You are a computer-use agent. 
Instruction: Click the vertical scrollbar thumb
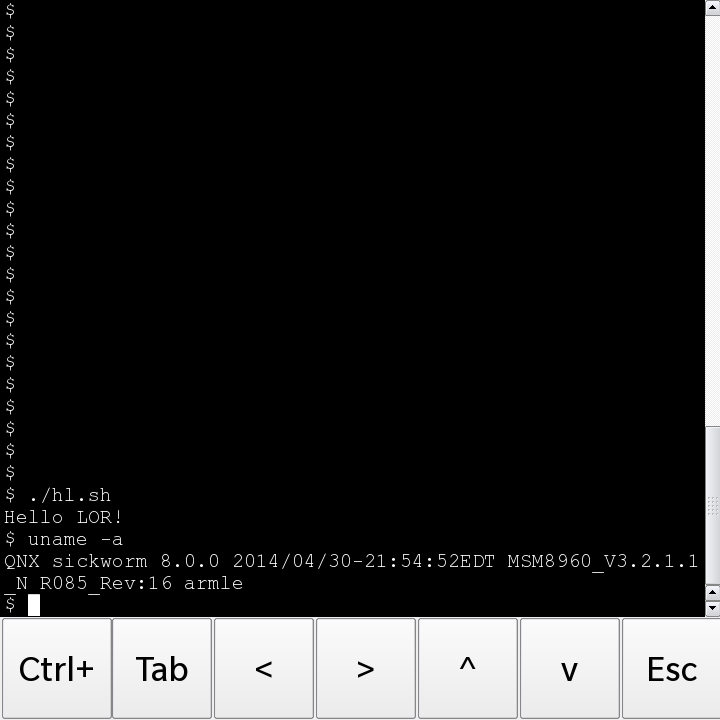[713, 505]
